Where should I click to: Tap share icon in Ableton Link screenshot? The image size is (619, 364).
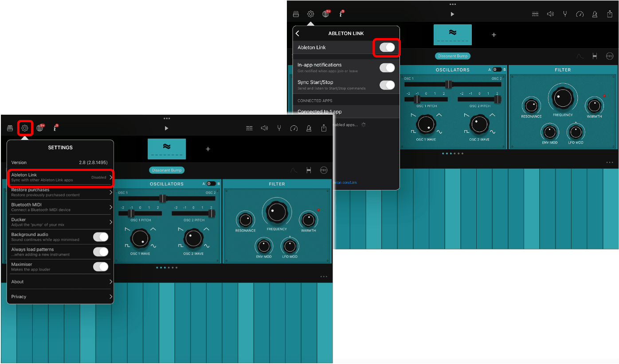(x=610, y=14)
